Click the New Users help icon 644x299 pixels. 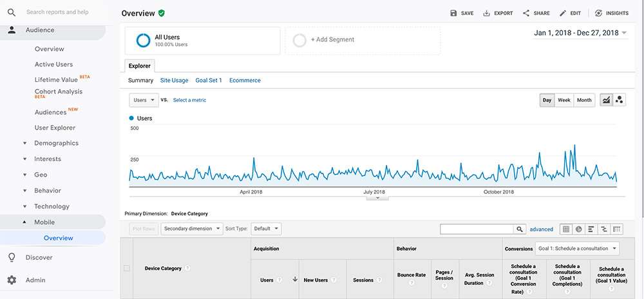[x=334, y=280]
